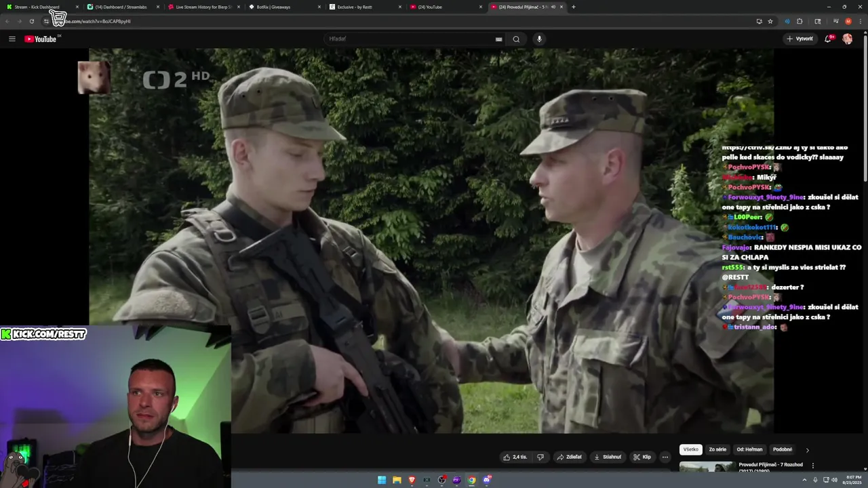Open options for Provedul Přijímač 7 video
The image size is (868, 488).
[x=812, y=466]
